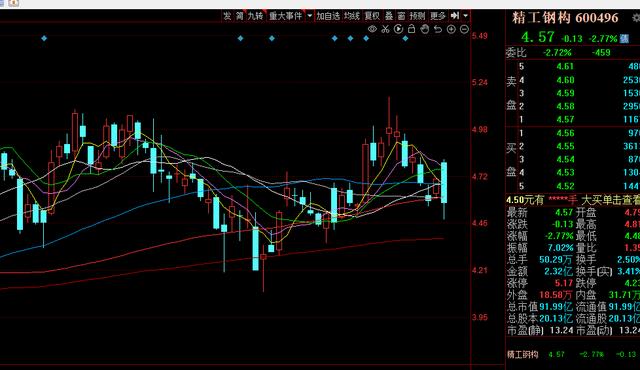Open dropdown arrow beside 重大事件
This screenshot has width=640, height=370.
tap(309, 16)
